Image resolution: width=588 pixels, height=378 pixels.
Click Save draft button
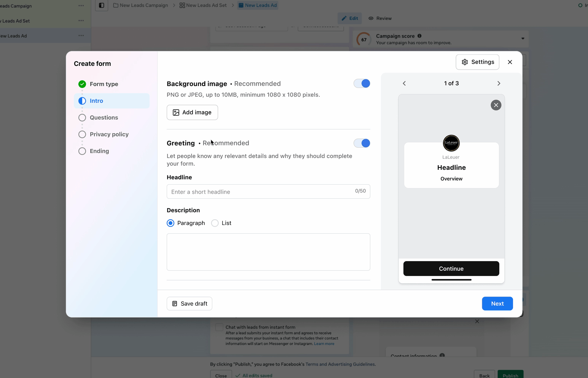pyautogui.click(x=189, y=303)
